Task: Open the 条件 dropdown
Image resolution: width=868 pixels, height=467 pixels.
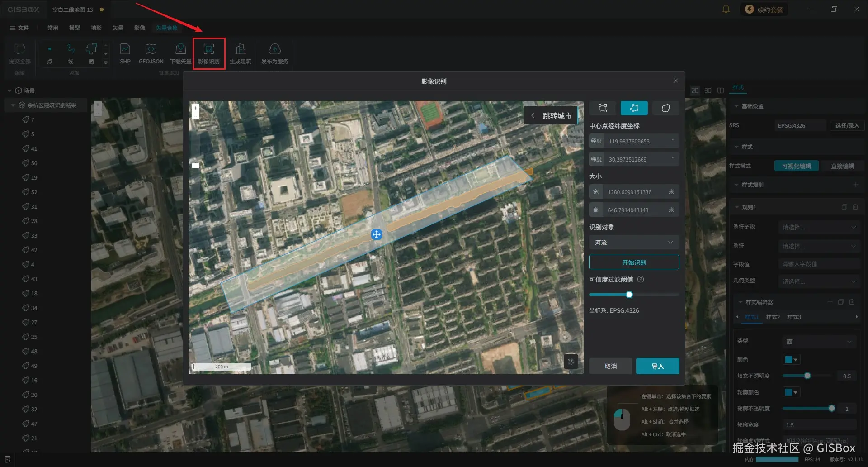Action: point(820,246)
